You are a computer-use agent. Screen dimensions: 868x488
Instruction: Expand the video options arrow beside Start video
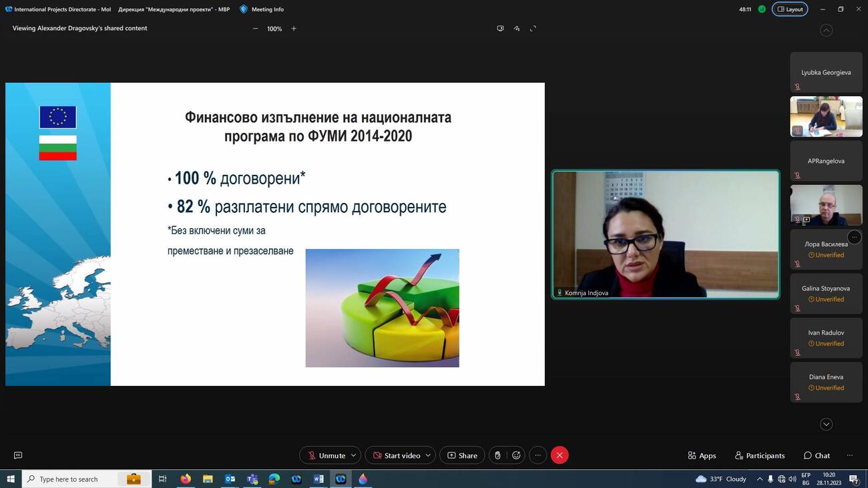coord(428,455)
